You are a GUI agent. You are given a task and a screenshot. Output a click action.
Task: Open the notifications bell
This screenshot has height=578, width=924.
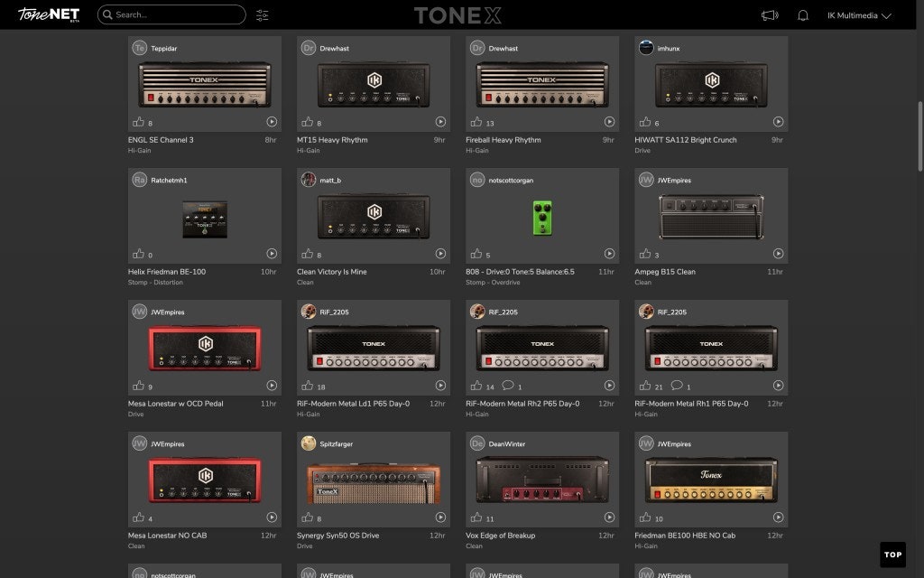803,15
